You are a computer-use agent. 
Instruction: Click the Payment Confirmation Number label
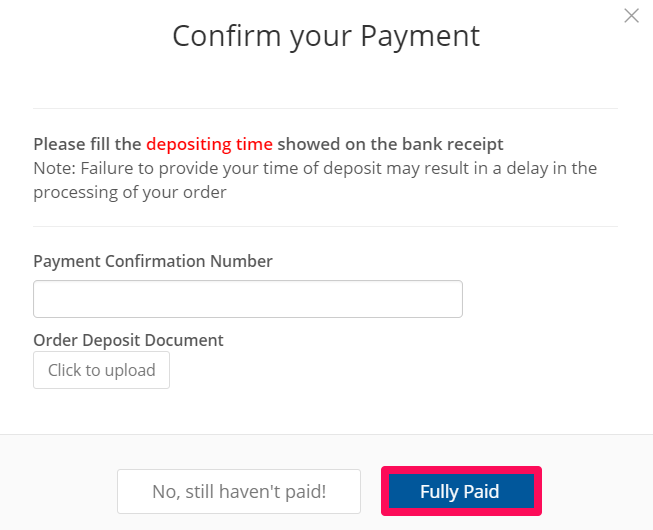pos(153,261)
